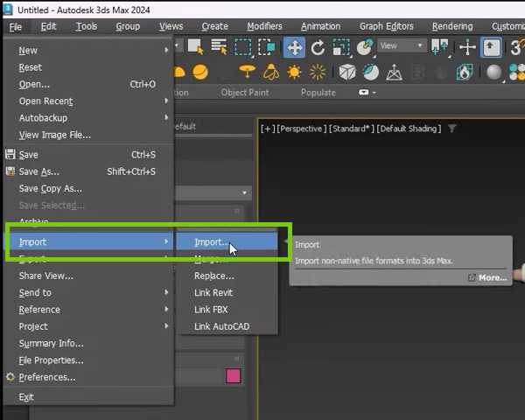This screenshot has width=525, height=420.
Task: Activate Select and Scale tool
Action: [341, 47]
